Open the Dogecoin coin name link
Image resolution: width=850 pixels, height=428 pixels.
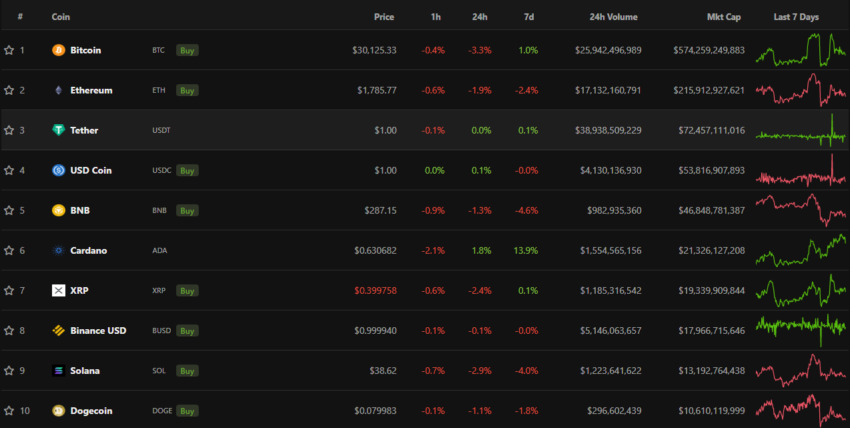tap(91, 411)
